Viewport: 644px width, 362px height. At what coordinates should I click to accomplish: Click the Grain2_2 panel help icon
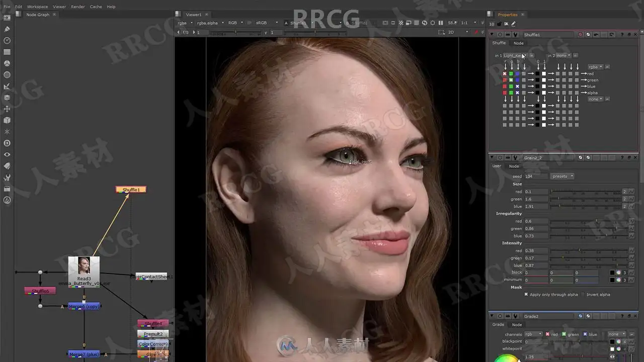[622, 157]
